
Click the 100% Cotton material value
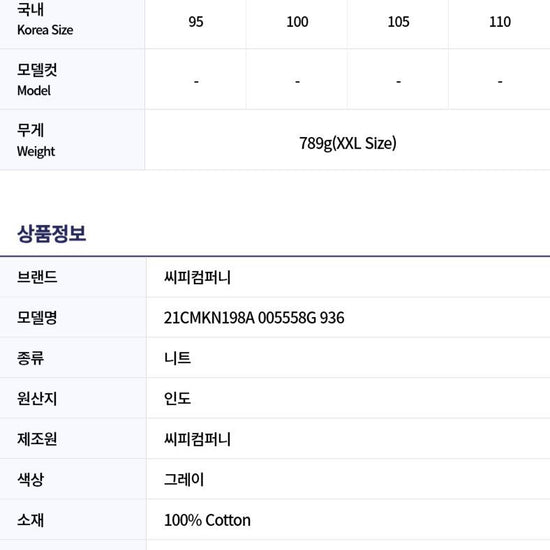207,520
